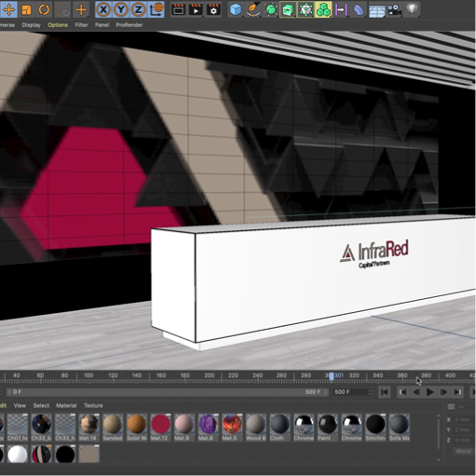Viewport: 476px width, 476px height.
Task: Select the red Mat.12 material
Action: coord(160,428)
